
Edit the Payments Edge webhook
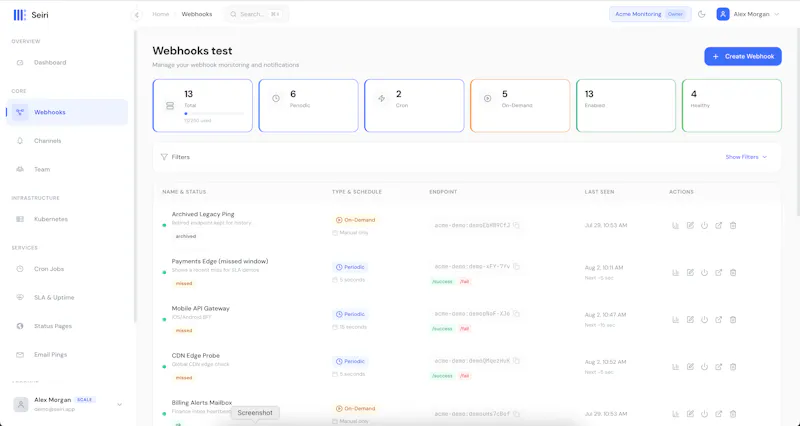tap(690, 272)
